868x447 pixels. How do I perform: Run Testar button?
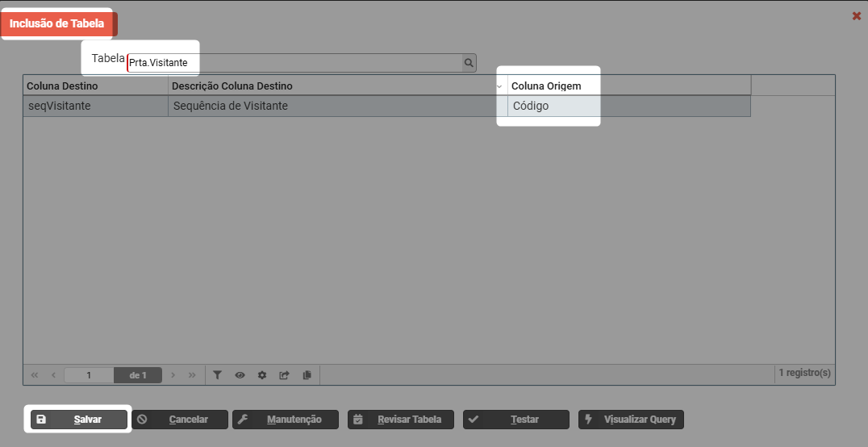pyautogui.click(x=515, y=420)
